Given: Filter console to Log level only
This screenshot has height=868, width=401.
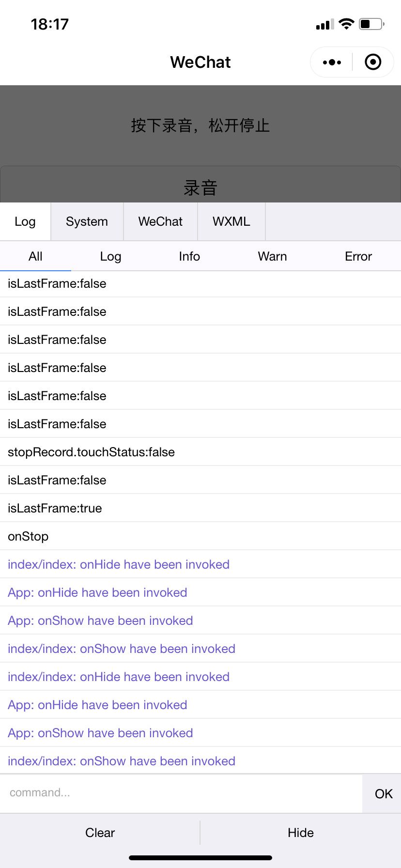Looking at the screenshot, I should pyautogui.click(x=110, y=256).
